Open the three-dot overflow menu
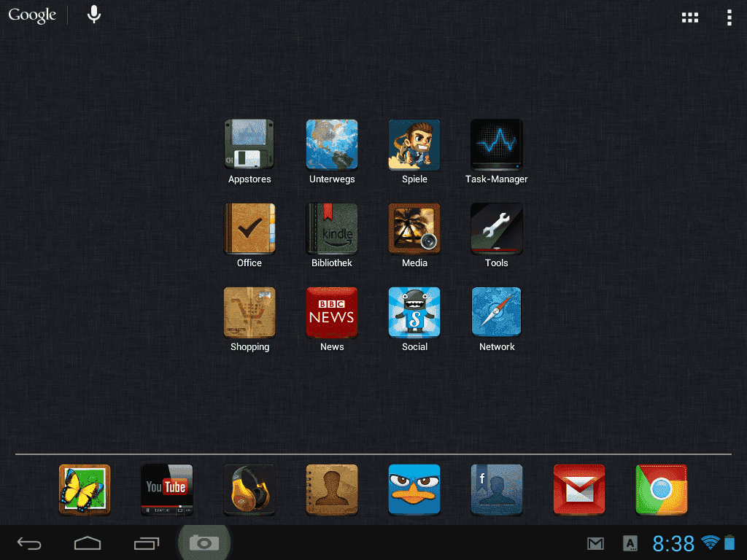This screenshot has height=560, width=747. tap(729, 17)
